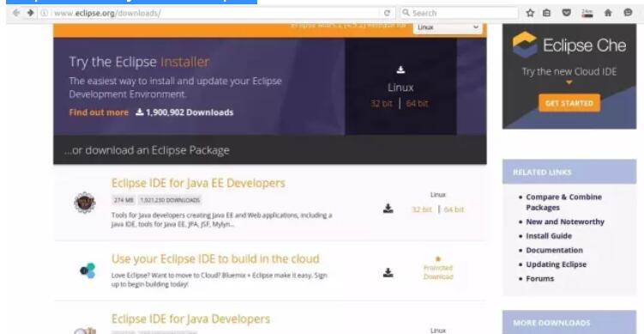Click the bookmark star icon

point(530,13)
